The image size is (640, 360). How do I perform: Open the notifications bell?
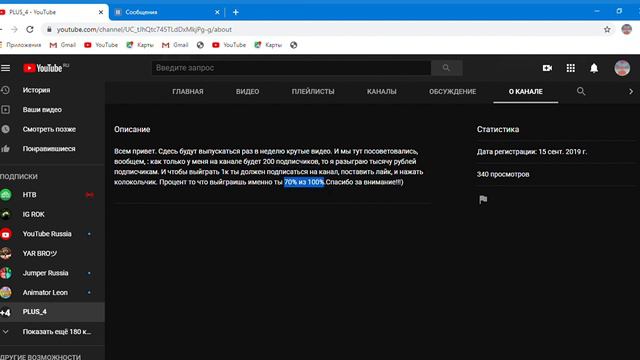point(594,68)
